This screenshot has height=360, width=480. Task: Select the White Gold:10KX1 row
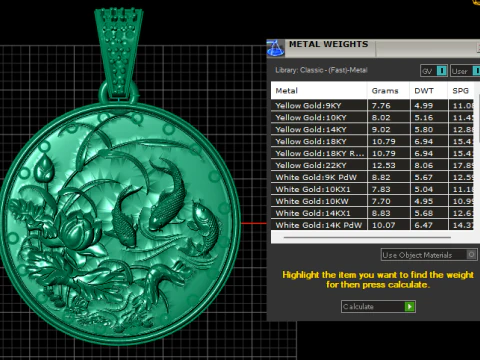coord(372,190)
